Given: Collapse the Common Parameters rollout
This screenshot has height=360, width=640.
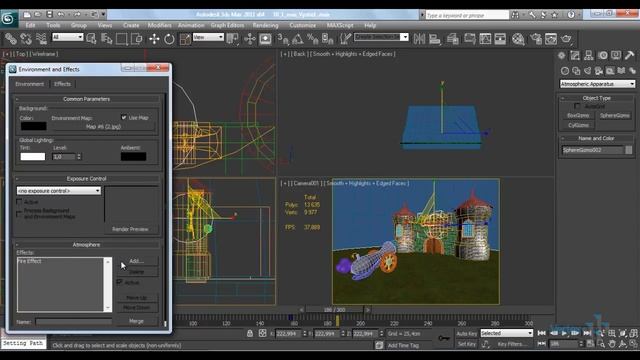Looking at the screenshot, I should pyautogui.click(x=87, y=99).
